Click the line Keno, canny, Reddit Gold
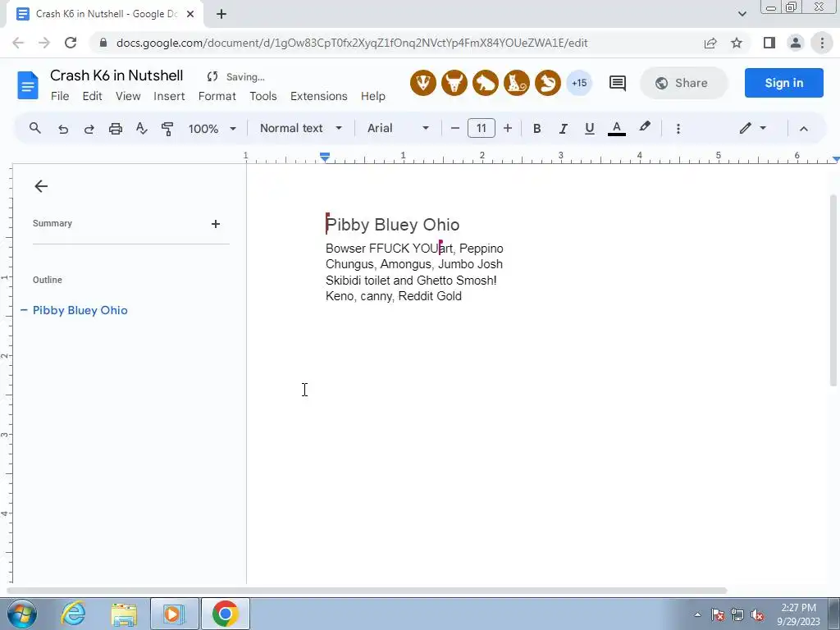840x630 pixels. (394, 295)
